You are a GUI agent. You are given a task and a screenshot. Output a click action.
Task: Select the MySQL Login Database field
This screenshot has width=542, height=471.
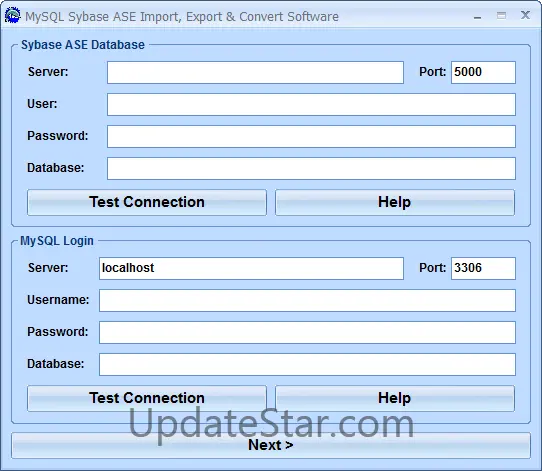[307, 364]
